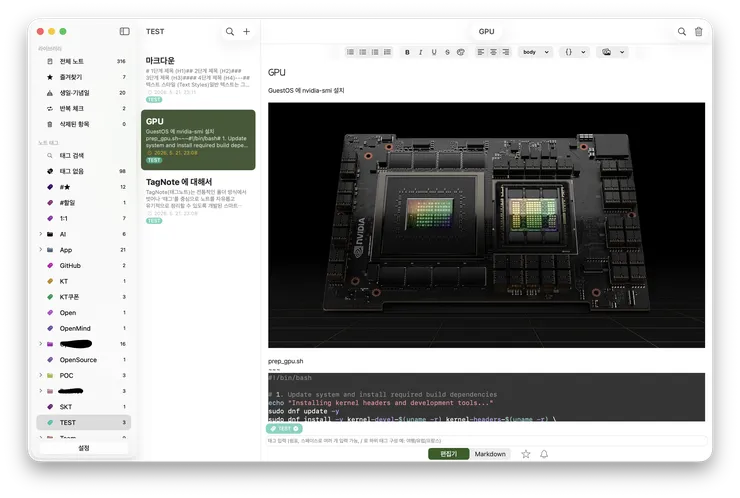Screen dimensions: 740x498
Task: Open the code block braces dropdown
Action: [575, 52]
